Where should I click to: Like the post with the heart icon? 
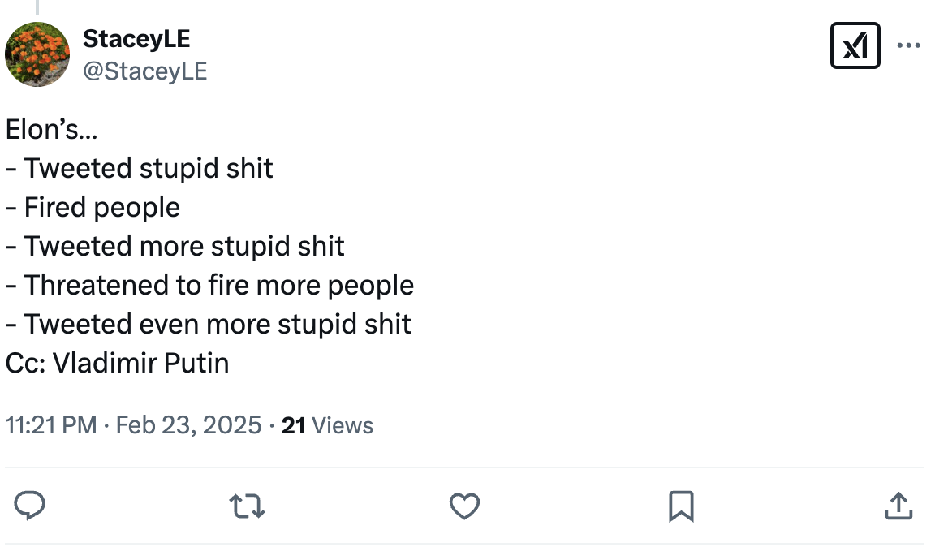click(x=463, y=506)
